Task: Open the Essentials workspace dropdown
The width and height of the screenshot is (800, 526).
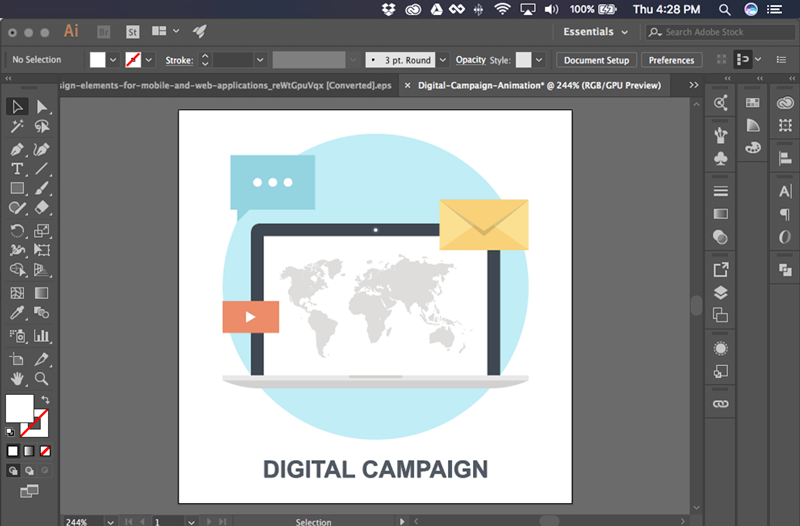Action: click(x=596, y=32)
